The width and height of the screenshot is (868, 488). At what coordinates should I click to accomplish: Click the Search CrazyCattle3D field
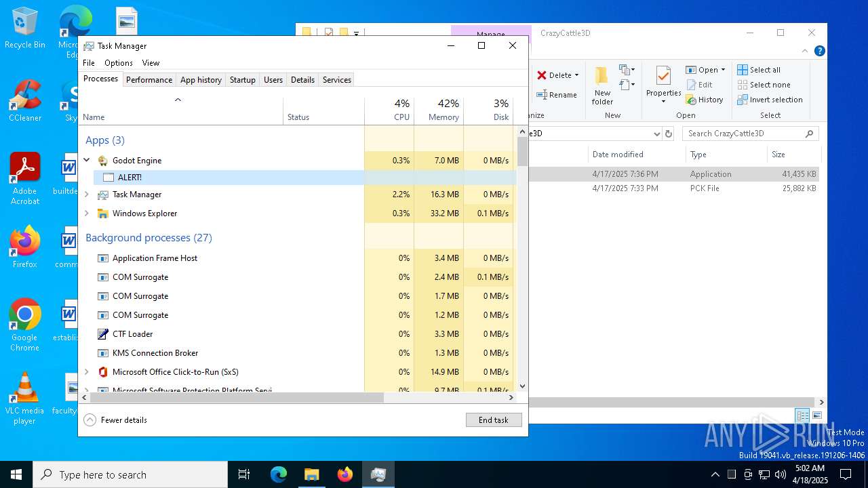pos(751,134)
